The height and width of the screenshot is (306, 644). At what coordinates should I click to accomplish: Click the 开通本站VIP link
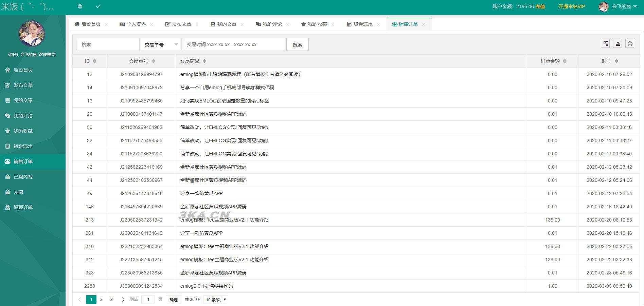[x=571, y=6]
